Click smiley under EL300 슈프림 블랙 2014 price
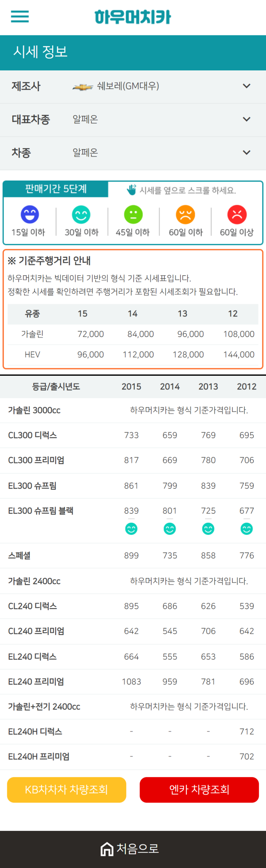 click(170, 529)
